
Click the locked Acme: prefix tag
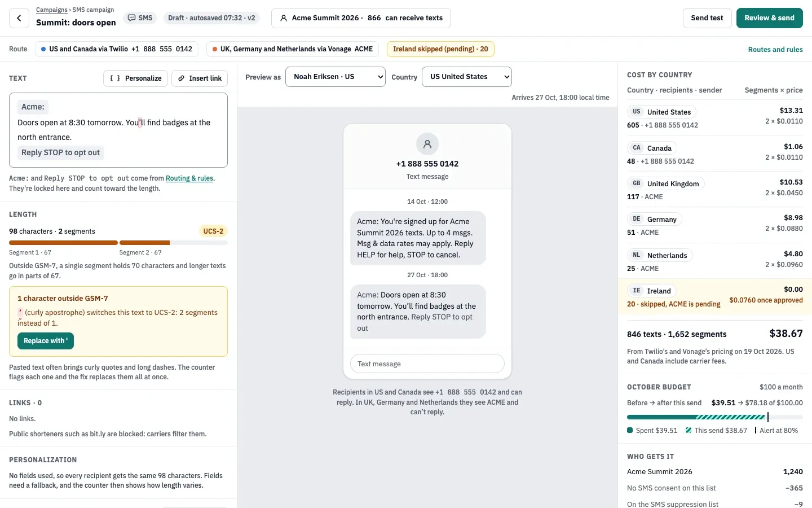click(33, 107)
